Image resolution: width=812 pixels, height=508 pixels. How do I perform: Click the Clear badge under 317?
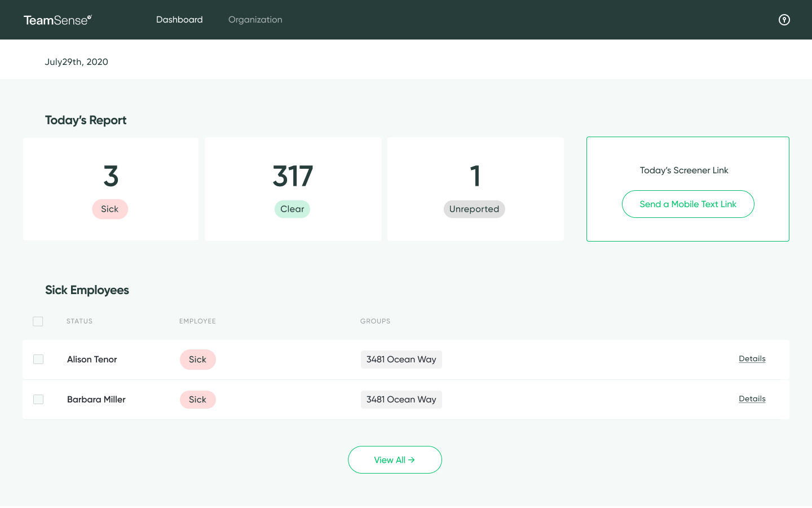[x=292, y=209]
